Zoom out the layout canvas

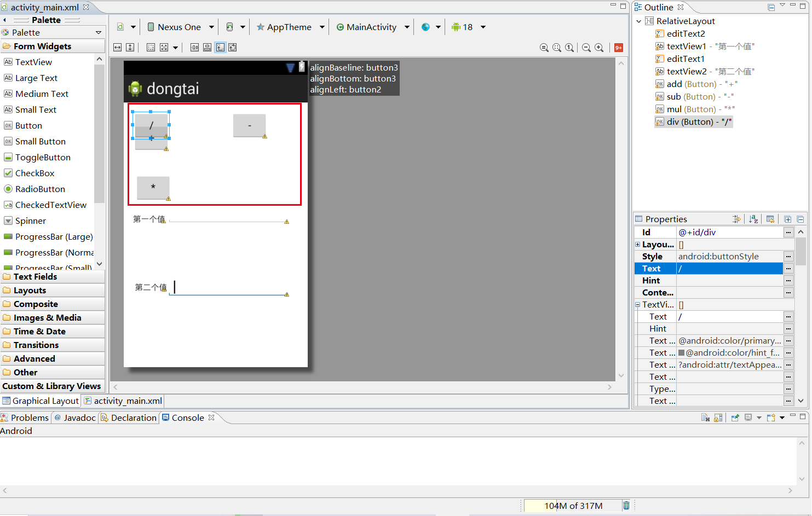click(586, 48)
